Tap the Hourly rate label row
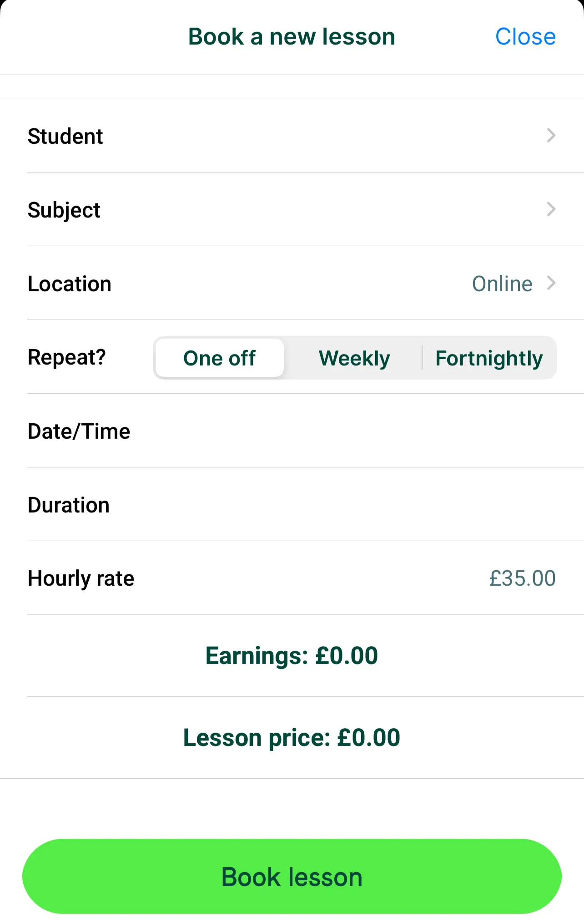The width and height of the screenshot is (584, 924). click(292, 578)
